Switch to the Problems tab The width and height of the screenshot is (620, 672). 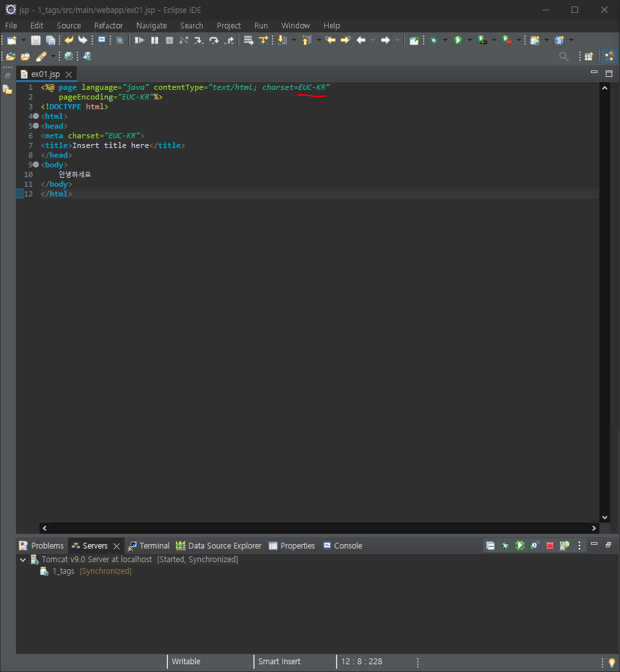(x=41, y=545)
